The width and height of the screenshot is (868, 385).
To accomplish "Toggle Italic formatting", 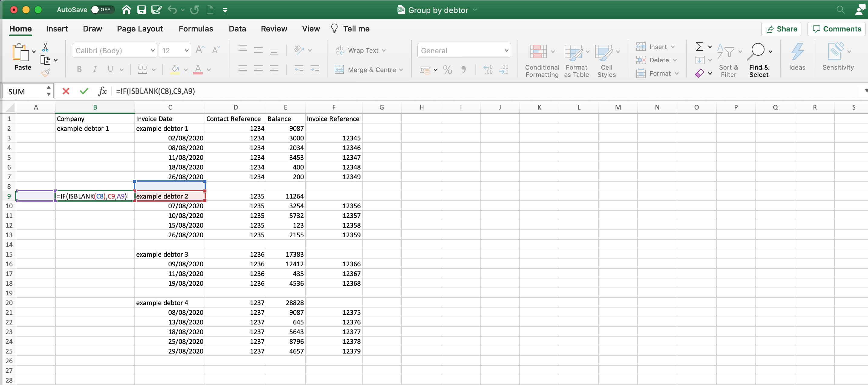I will (x=95, y=69).
